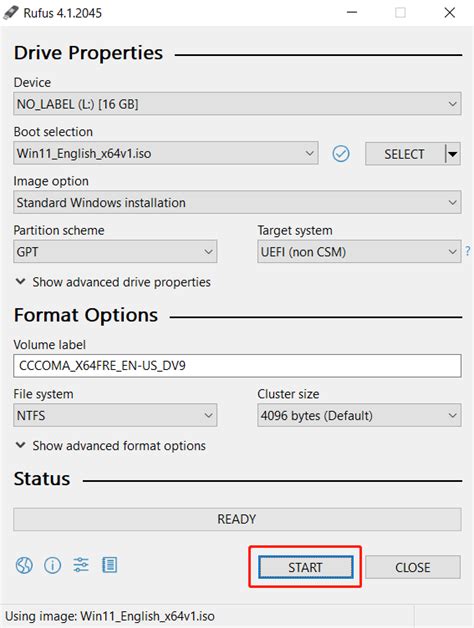Change the Partition scheme from GPT
Image resolution: width=474 pixels, height=628 pixels.
(x=115, y=252)
